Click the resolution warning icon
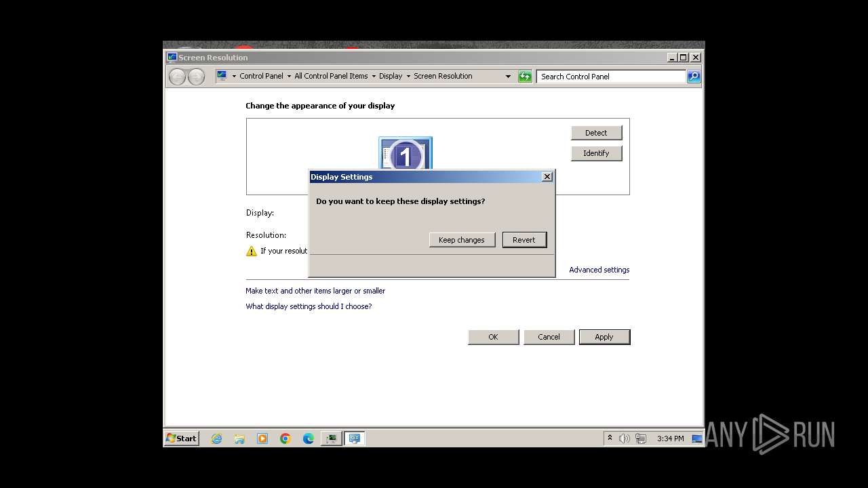Viewport: 868px width, 488px height. click(252, 251)
